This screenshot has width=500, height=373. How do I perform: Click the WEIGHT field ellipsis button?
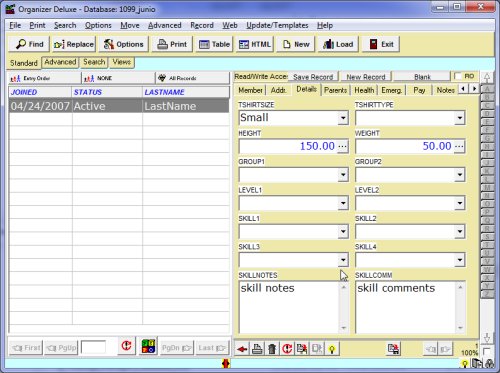[x=459, y=146]
